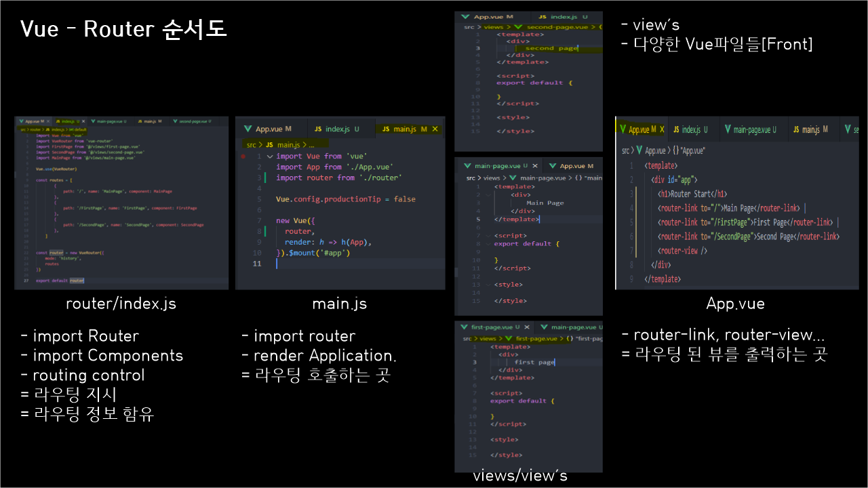This screenshot has width=868, height=488.
Task: Click '<h1>Router Start</h1>' line in App.vue
Action: 692,193
